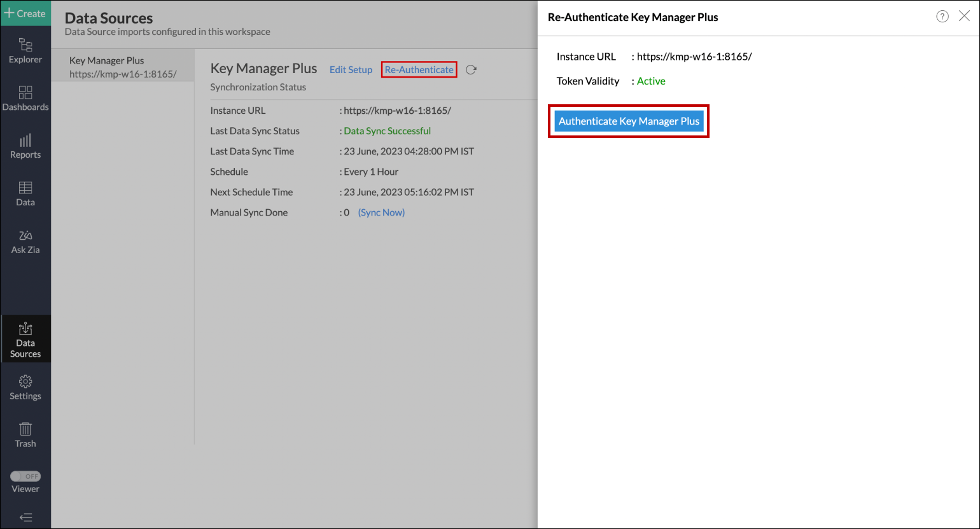980x529 pixels.
Task: Open workspace Settings
Action: [x=25, y=387]
